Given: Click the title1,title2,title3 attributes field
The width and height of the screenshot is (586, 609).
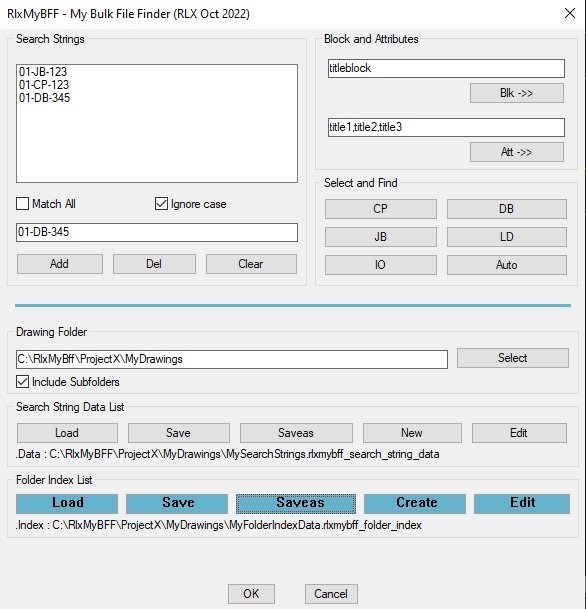Looking at the screenshot, I should (x=446, y=127).
